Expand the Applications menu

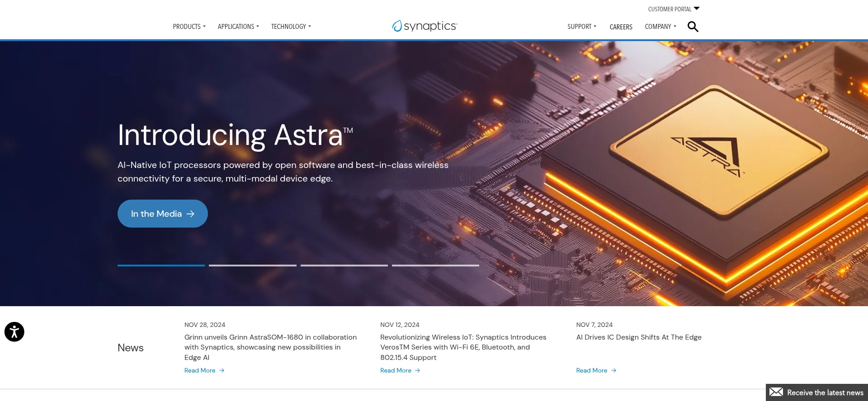[238, 27]
